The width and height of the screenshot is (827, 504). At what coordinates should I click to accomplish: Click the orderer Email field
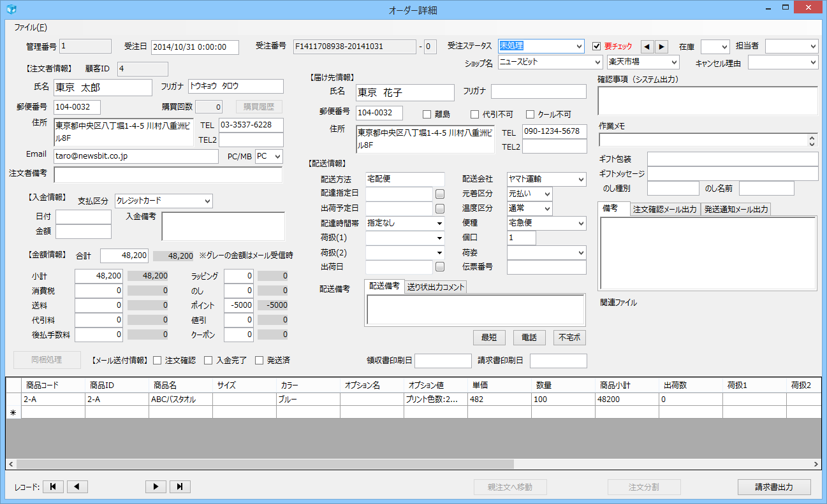click(x=136, y=156)
